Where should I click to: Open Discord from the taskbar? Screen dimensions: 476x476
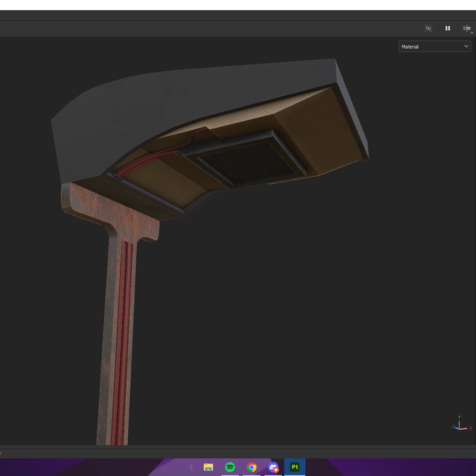point(273,467)
